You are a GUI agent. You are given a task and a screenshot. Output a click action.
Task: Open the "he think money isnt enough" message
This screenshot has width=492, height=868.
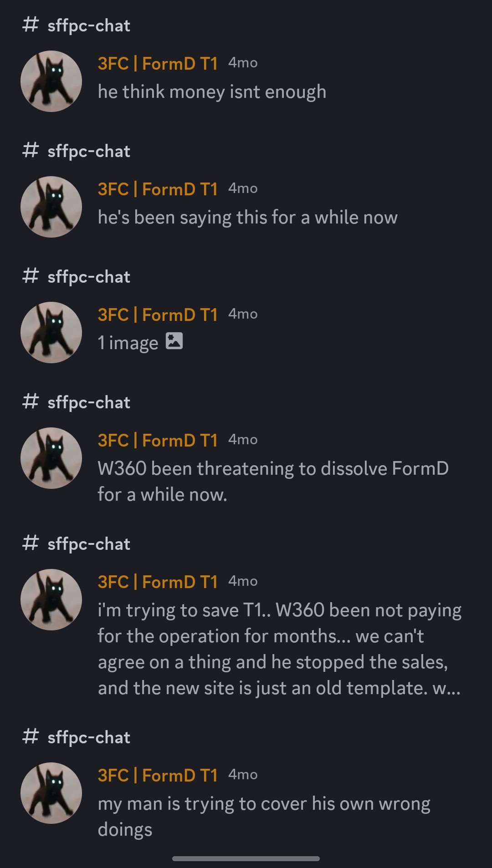point(212,92)
